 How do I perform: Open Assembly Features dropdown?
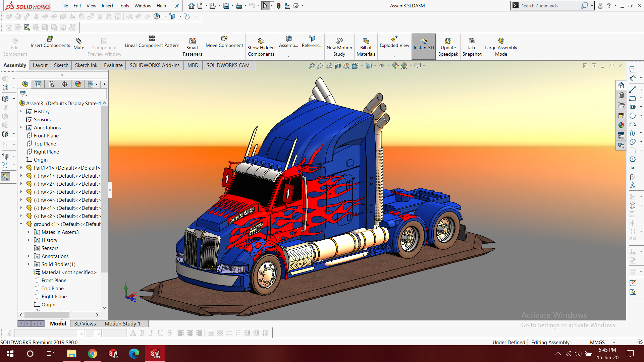288,56
